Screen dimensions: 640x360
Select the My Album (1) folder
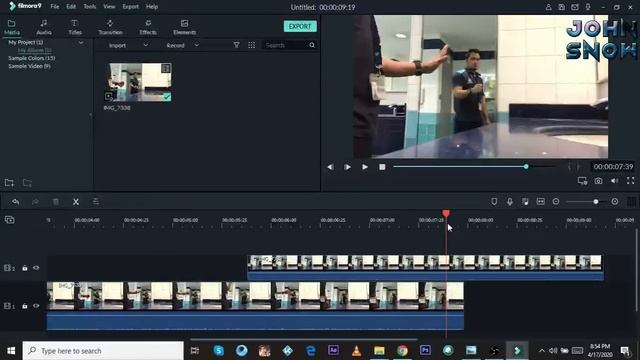click(34, 50)
